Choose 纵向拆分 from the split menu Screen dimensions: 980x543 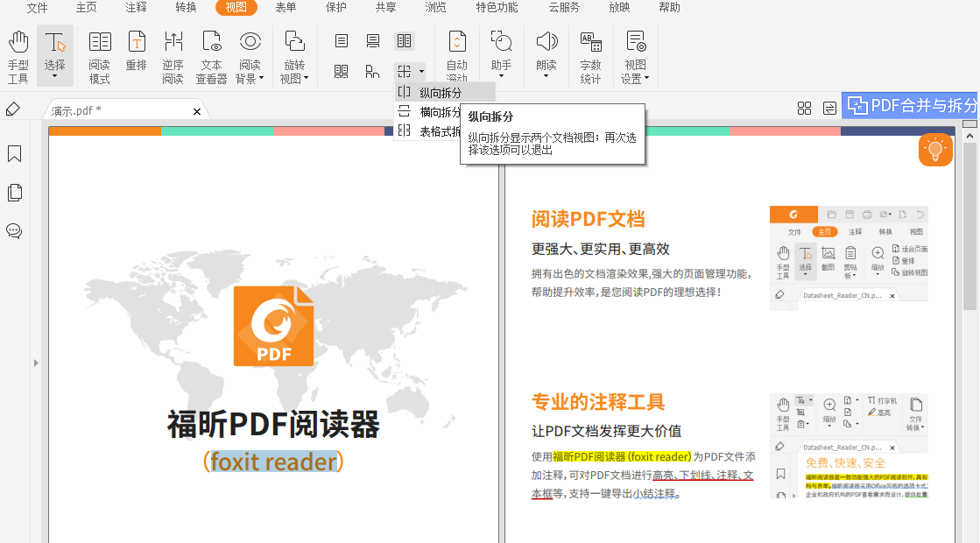pyautogui.click(x=440, y=92)
